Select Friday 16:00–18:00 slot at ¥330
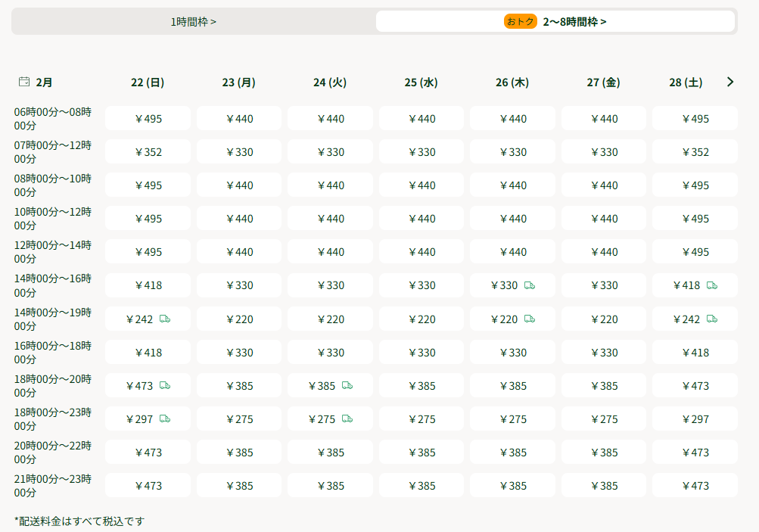The image size is (759, 532). pos(604,353)
